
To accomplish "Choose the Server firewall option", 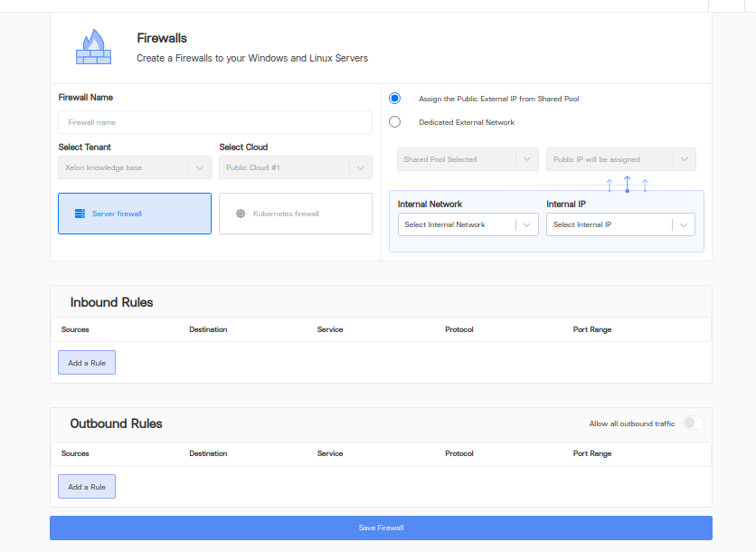I will [x=135, y=214].
